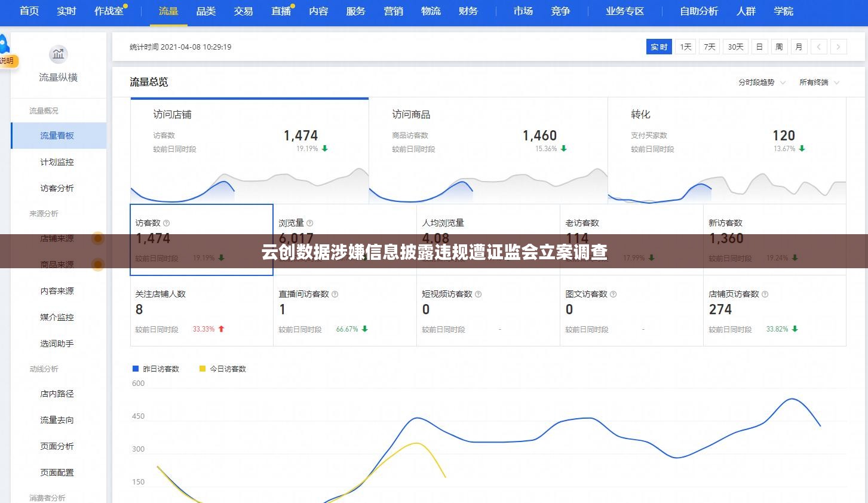Viewport: 868px width, 503px height.
Task: Open the 品类 top menu
Action: tap(206, 11)
